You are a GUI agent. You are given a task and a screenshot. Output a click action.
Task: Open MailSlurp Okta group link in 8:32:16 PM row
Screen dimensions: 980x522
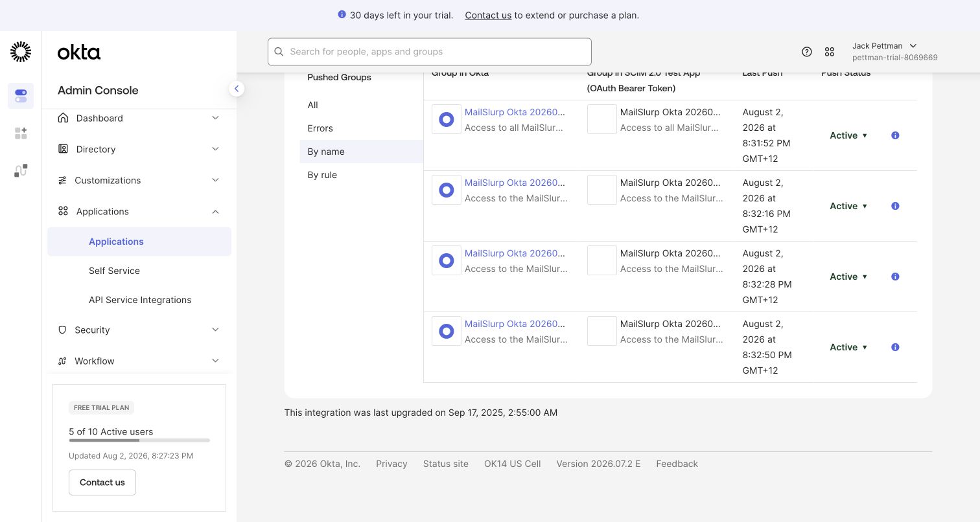[x=515, y=183]
